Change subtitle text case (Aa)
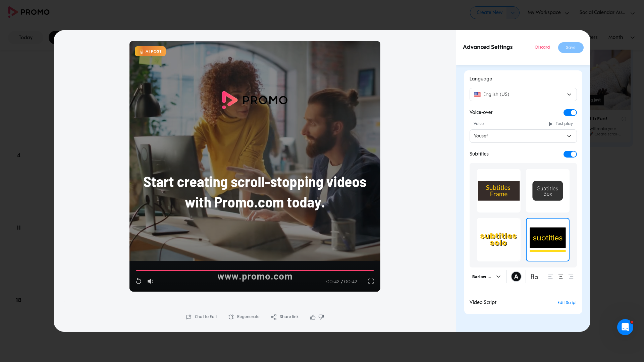The height and width of the screenshot is (362, 644). click(x=534, y=277)
